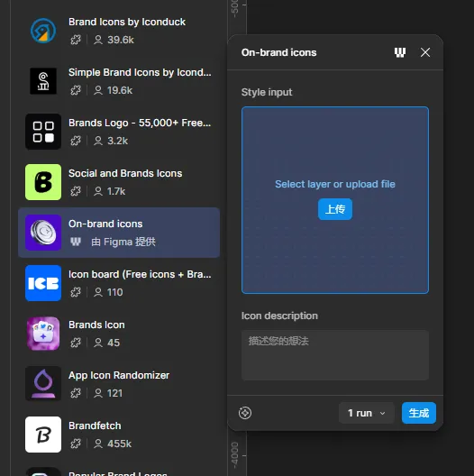474x476 pixels.
Task: Click plugin badge under App Icon Randomizer
Action: (76, 393)
